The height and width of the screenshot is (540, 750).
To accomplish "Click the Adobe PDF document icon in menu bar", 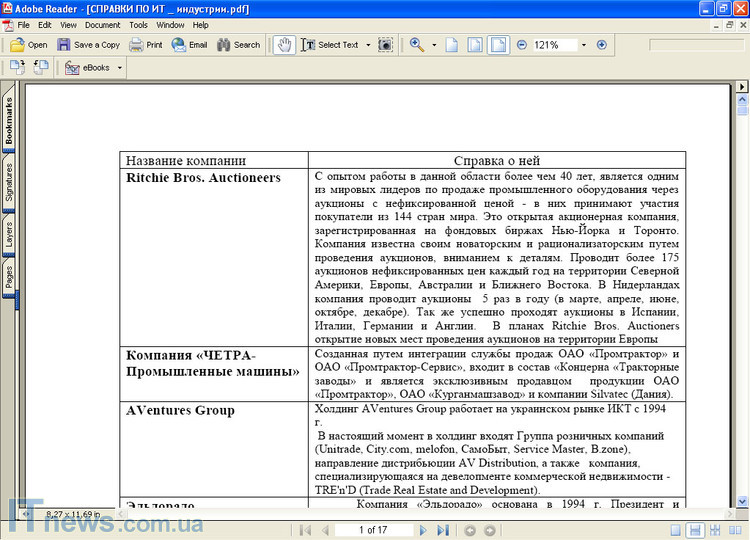I will (8, 25).
